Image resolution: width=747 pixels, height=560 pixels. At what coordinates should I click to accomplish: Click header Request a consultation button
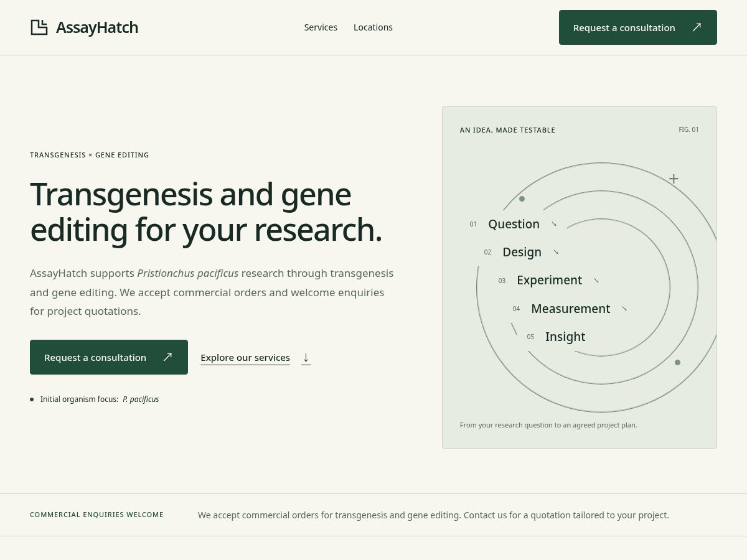638,27
